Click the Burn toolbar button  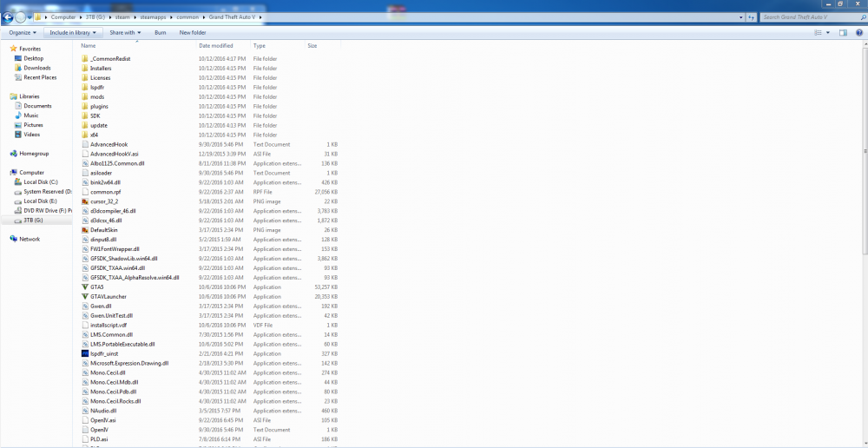pos(160,33)
